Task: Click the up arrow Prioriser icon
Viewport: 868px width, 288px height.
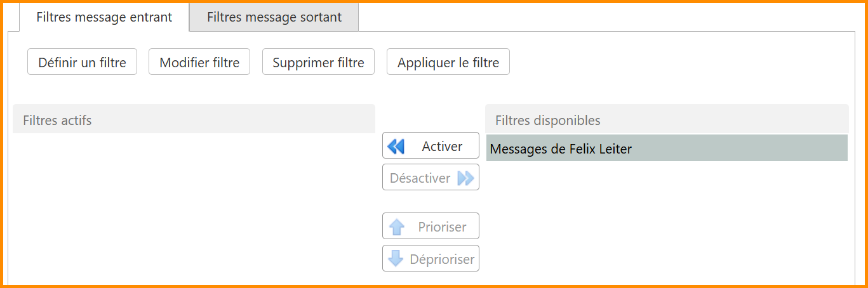Action: point(397,227)
